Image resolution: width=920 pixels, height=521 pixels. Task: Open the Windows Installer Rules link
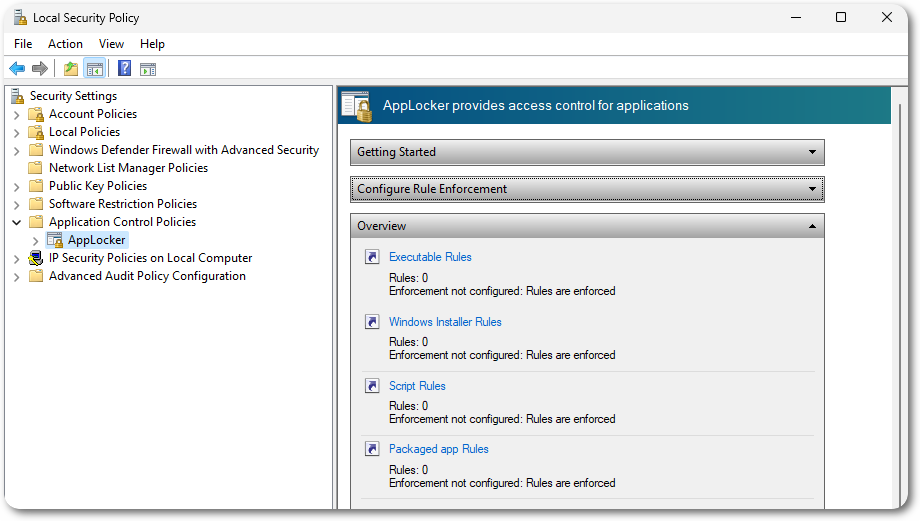pyautogui.click(x=445, y=322)
